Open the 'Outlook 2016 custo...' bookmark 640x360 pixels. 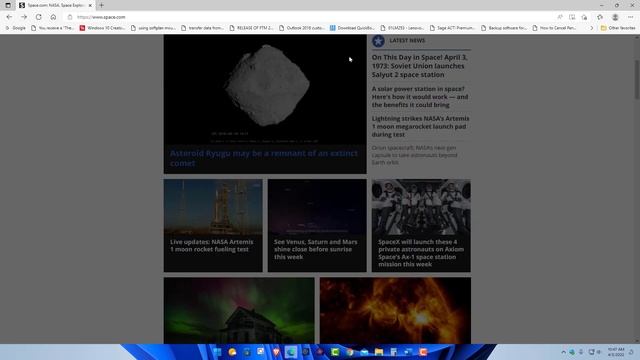(x=302, y=28)
